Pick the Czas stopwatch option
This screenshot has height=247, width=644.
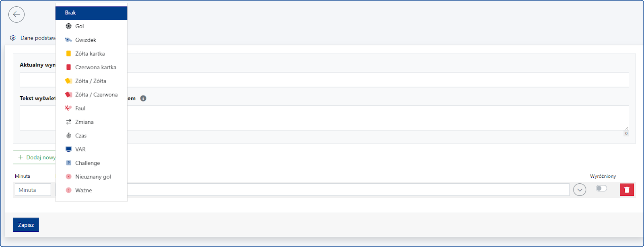pos(80,136)
